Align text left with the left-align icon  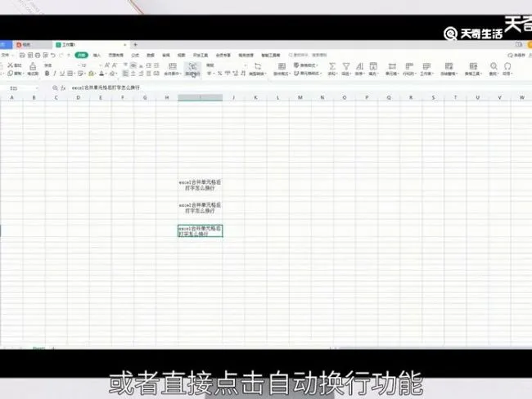pyautogui.click(x=125, y=74)
